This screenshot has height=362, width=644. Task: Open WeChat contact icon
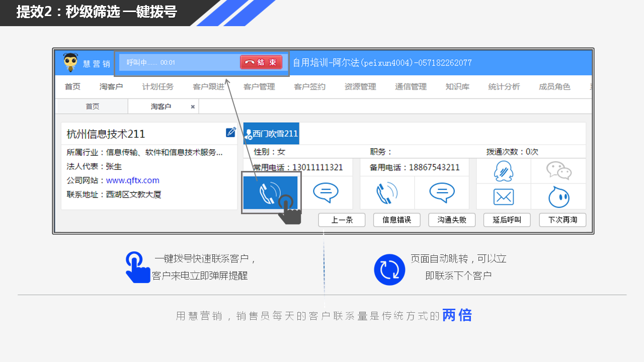558,171
